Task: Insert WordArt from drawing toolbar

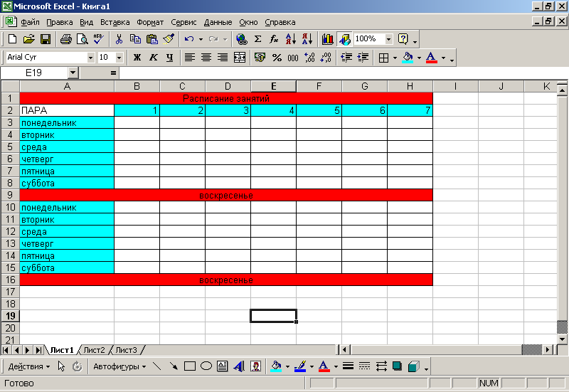Action: click(x=239, y=366)
